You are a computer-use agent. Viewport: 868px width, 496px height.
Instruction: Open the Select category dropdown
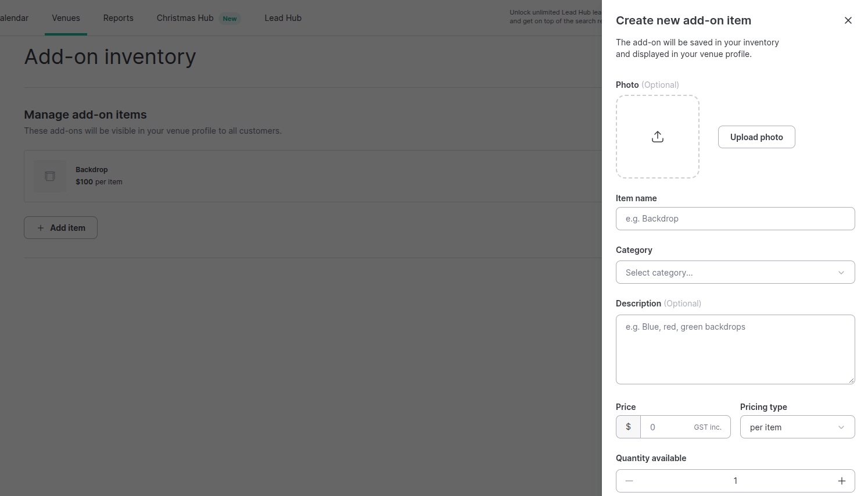click(x=736, y=272)
